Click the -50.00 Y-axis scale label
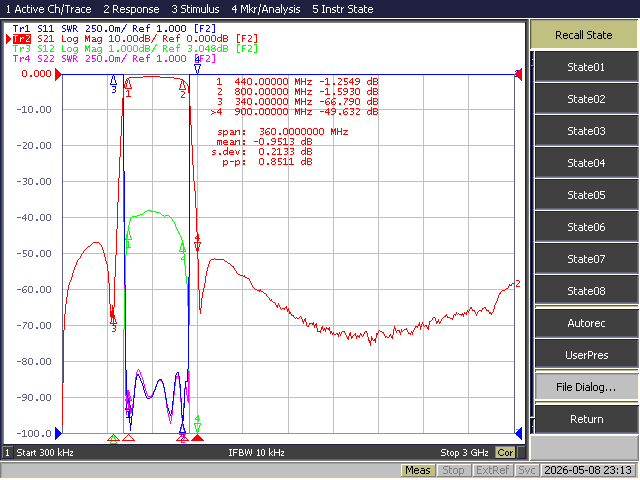 [x=34, y=253]
